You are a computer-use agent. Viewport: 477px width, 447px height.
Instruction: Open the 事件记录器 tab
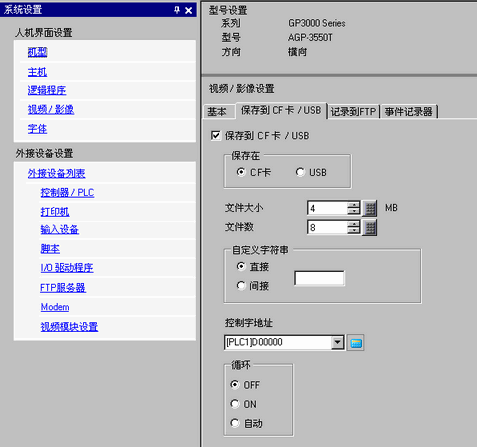[x=409, y=112]
